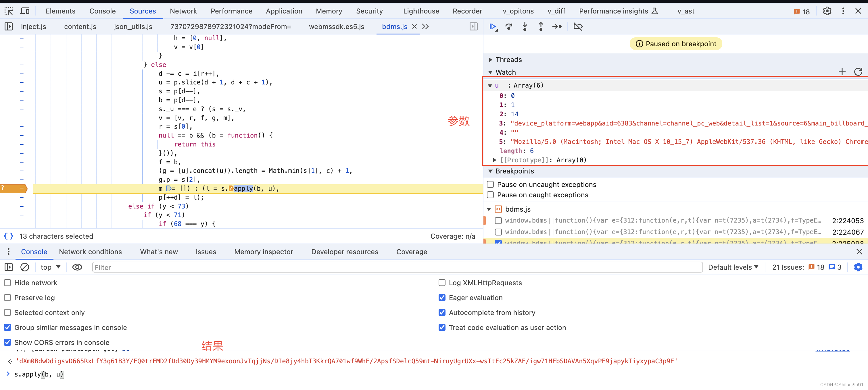Toggle the device toolbar icon

(x=25, y=11)
